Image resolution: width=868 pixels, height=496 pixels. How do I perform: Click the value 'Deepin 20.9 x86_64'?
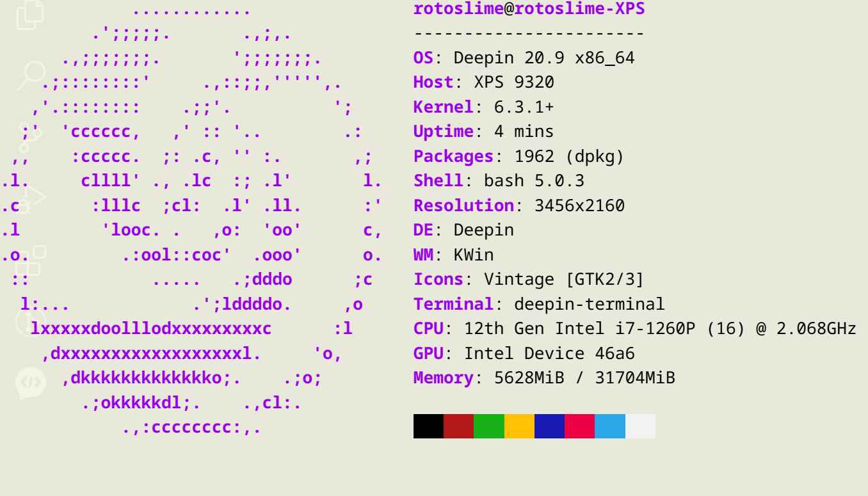click(544, 58)
